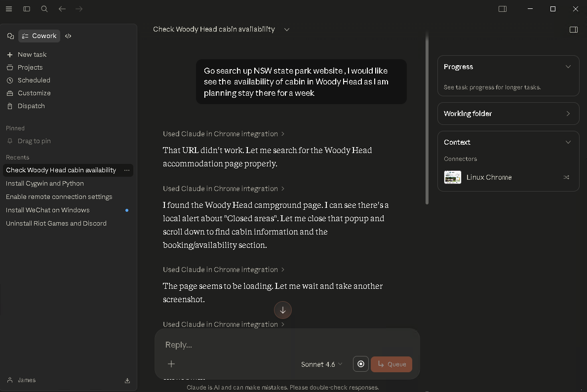Expand the task title dropdown chevron
The image size is (587, 392).
(x=287, y=30)
